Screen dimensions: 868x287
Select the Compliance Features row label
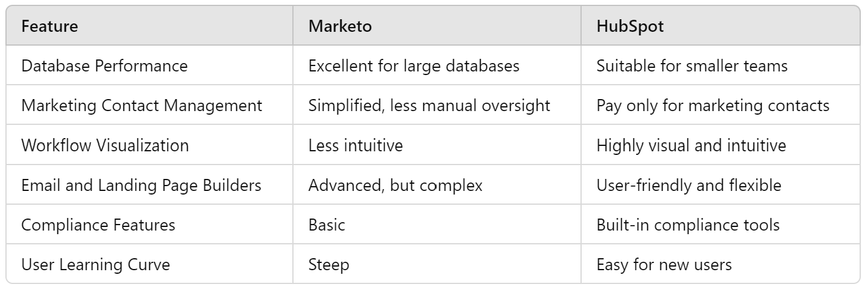(98, 225)
